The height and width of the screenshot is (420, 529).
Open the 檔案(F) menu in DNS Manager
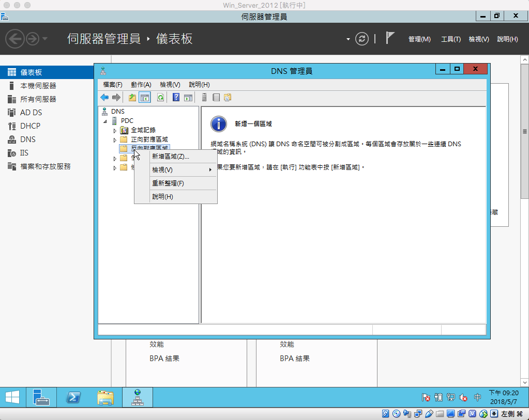[x=113, y=85]
